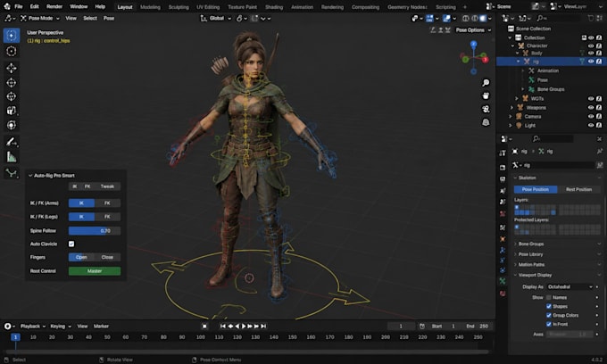
Task: Click the outliner search field
Action: 560,18
